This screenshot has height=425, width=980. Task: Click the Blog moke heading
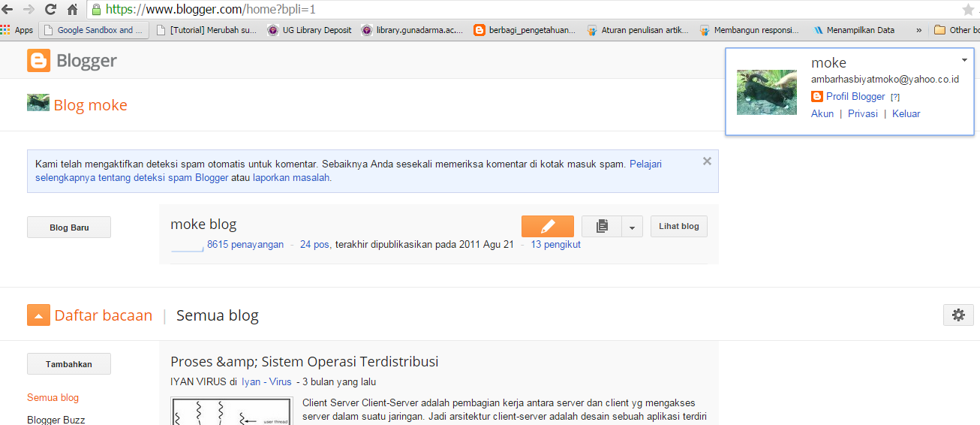pyautogui.click(x=91, y=105)
